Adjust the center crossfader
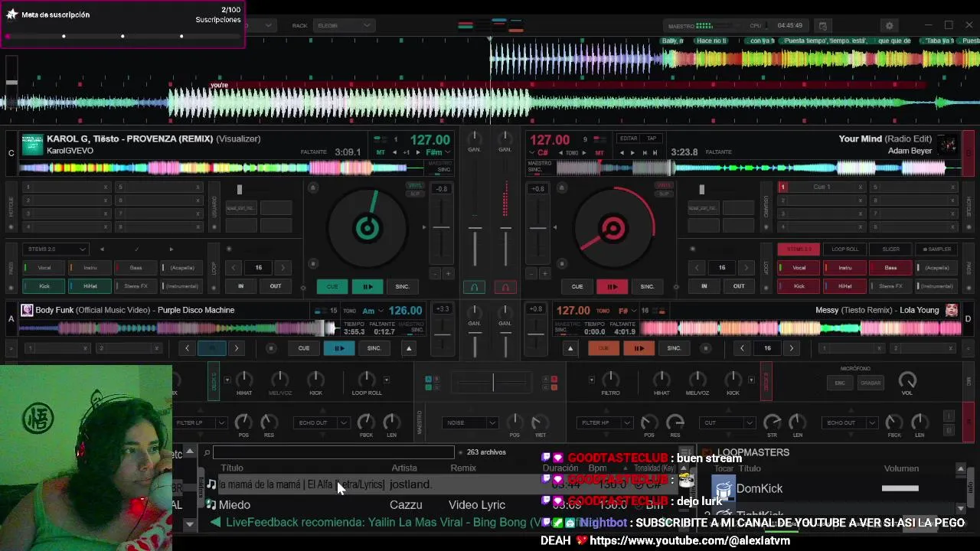Image resolution: width=980 pixels, height=551 pixels. coord(493,382)
